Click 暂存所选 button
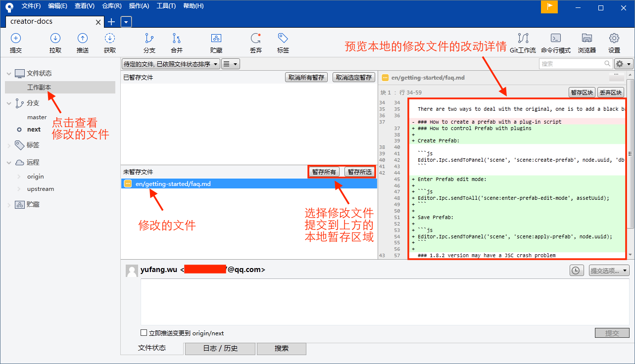This screenshot has height=364, width=635. (359, 172)
